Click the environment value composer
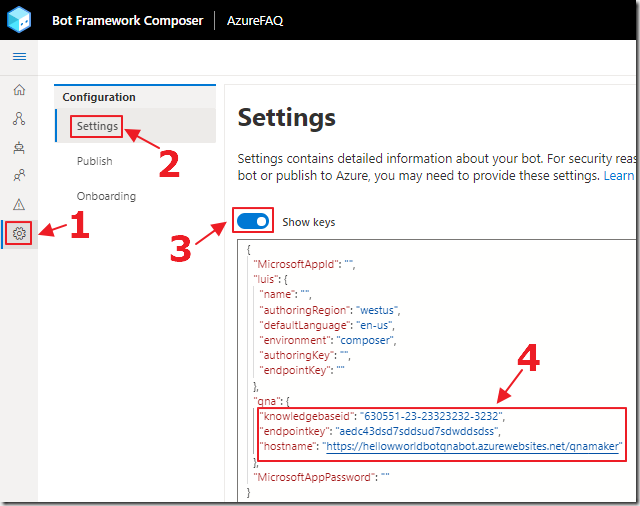Screen dimensions: 640x506 365,340
